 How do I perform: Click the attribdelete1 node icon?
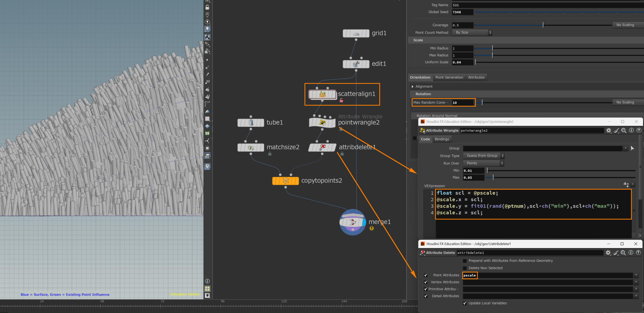coord(322,147)
